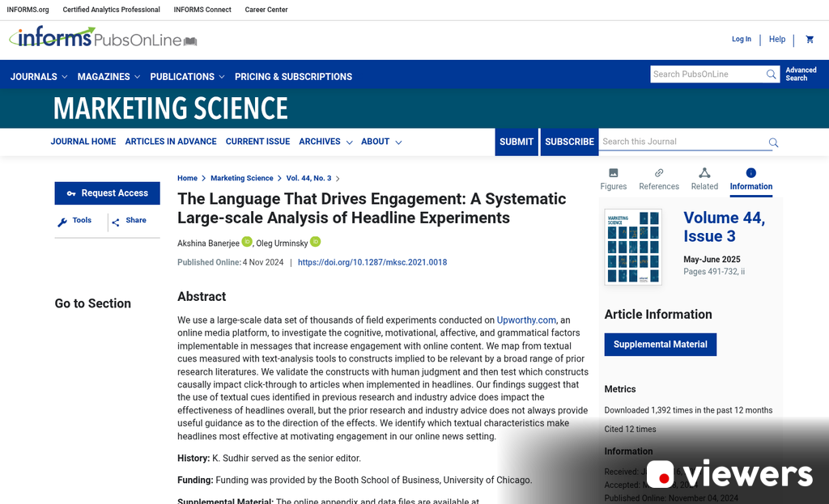Open the shopping cart
The image size is (829, 504).
810,39
